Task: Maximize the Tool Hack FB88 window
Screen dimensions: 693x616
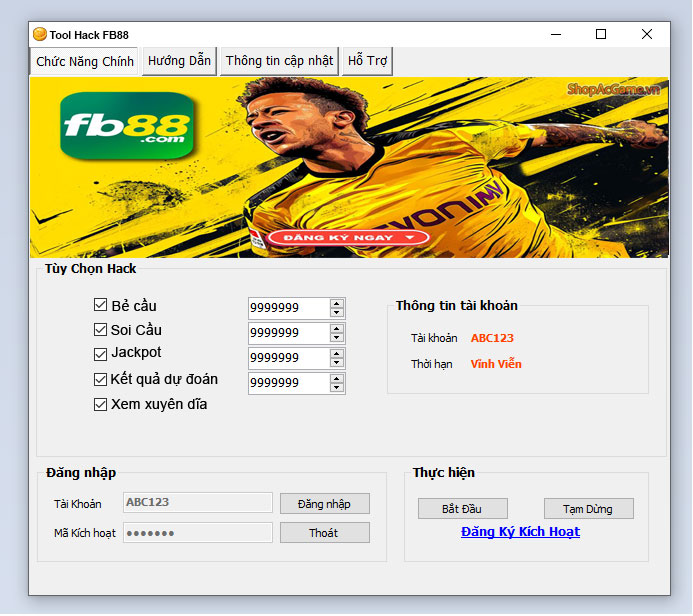Action: (601, 34)
